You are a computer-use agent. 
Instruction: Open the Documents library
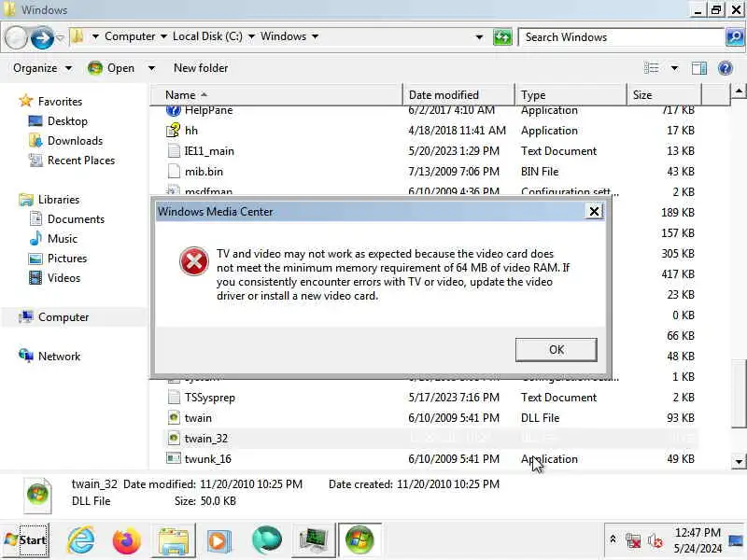click(76, 219)
